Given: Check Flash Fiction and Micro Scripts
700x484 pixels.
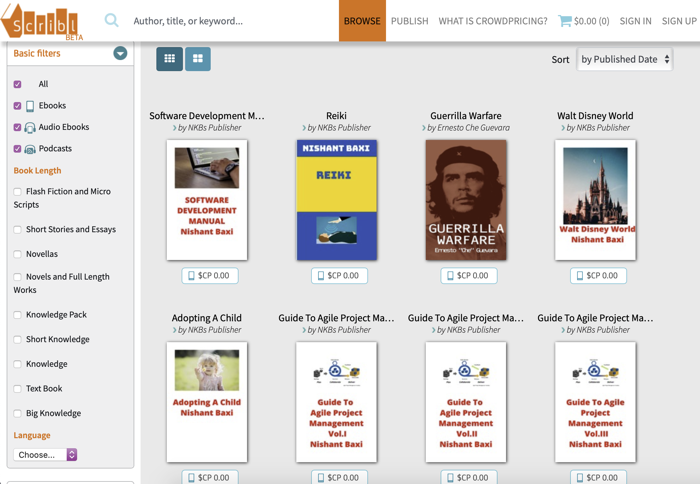Looking at the screenshot, I should 17,192.
